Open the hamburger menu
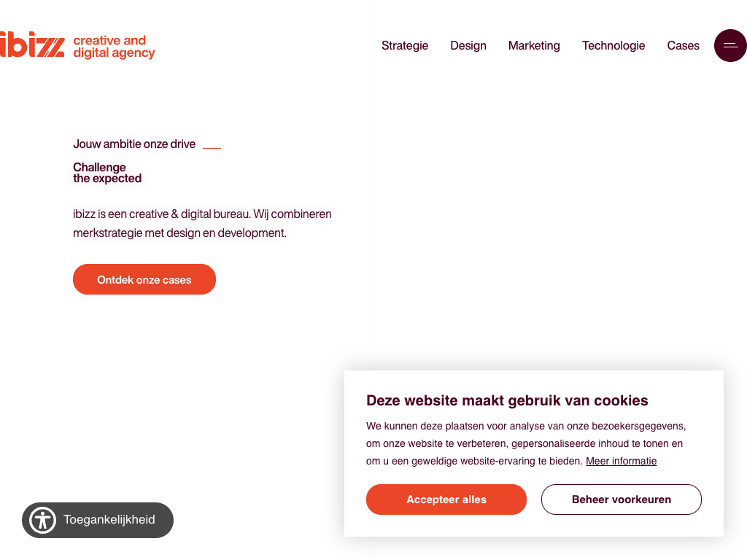Image resolution: width=747 pixels, height=560 pixels. point(730,45)
